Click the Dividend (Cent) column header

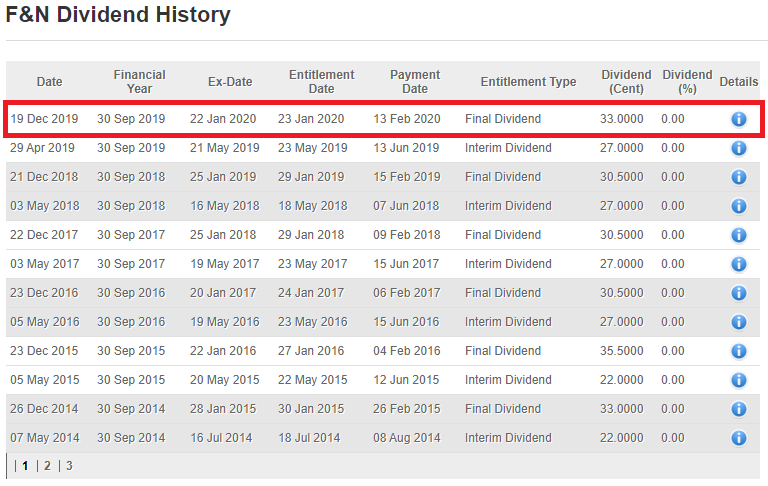tap(626, 82)
